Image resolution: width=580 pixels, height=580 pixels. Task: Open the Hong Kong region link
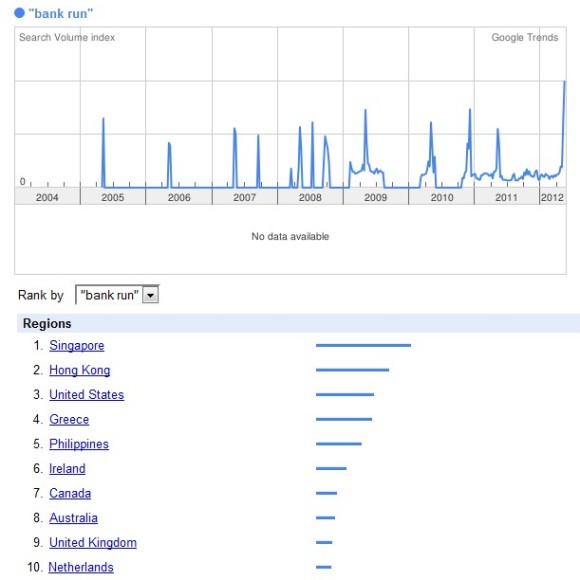click(x=80, y=370)
